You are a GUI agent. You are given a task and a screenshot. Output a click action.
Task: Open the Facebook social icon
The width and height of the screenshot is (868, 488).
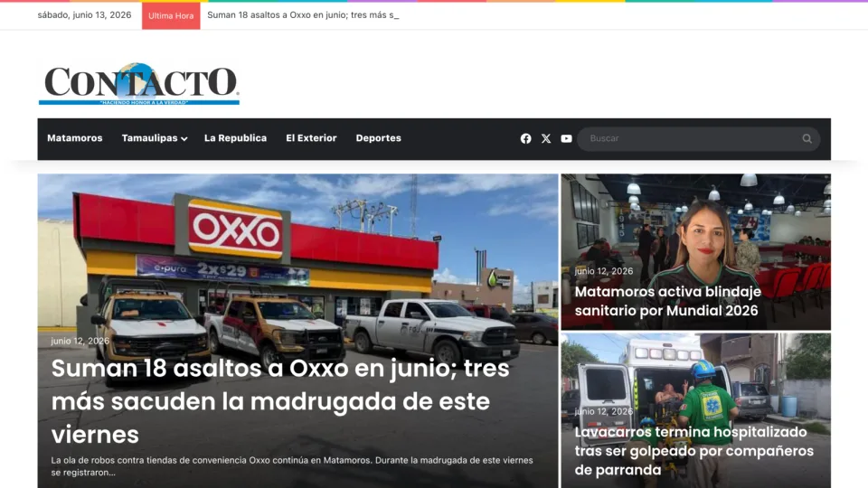[525, 139]
